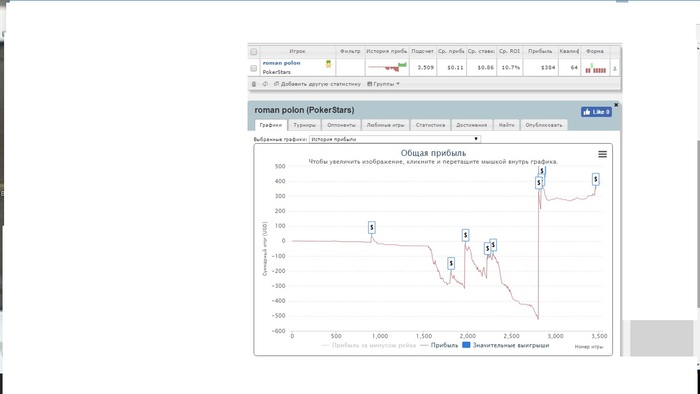Click the Facebook Like button

pyautogui.click(x=596, y=112)
